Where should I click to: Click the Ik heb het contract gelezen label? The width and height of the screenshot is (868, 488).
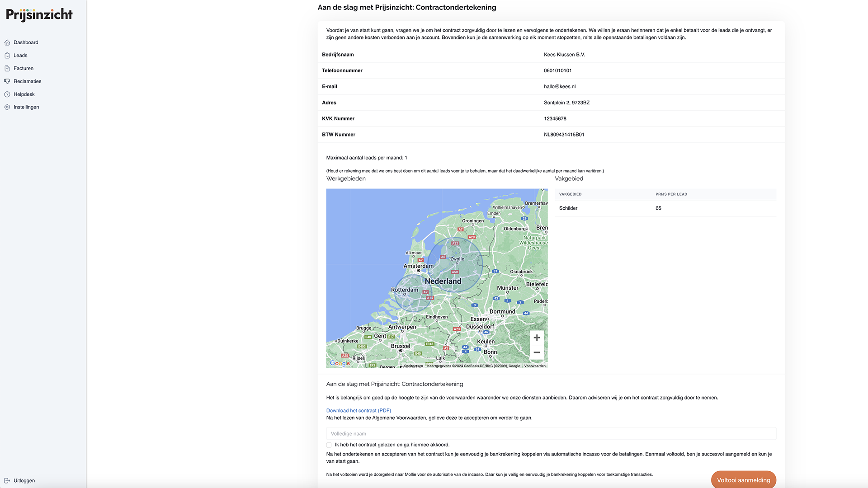392,445
